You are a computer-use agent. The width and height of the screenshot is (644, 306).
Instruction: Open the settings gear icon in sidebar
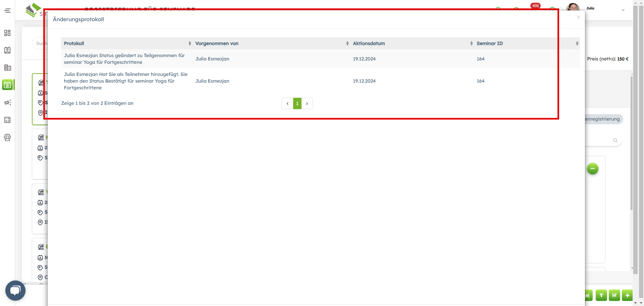7,137
